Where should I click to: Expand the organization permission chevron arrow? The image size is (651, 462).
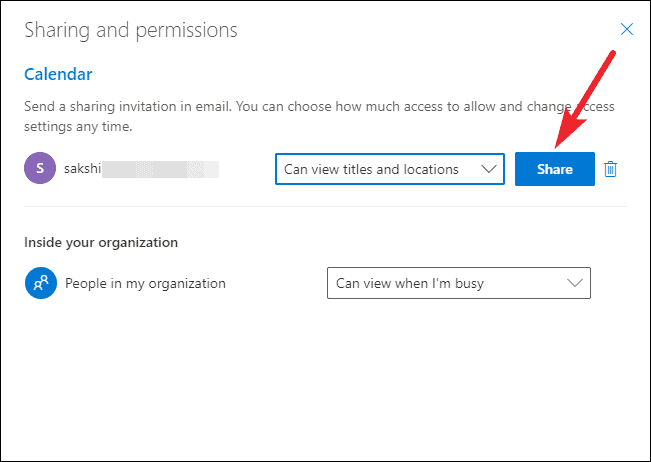click(575, 283)
